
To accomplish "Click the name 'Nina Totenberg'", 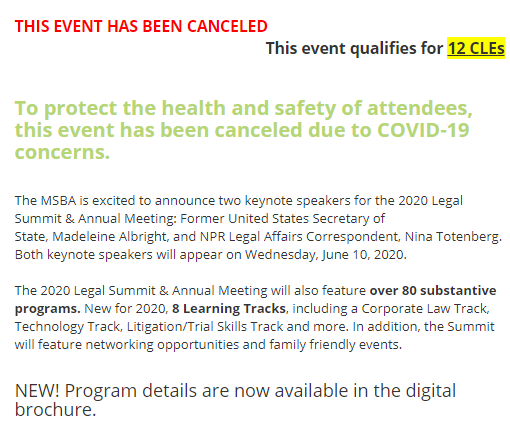I will [x=452, y=237].
